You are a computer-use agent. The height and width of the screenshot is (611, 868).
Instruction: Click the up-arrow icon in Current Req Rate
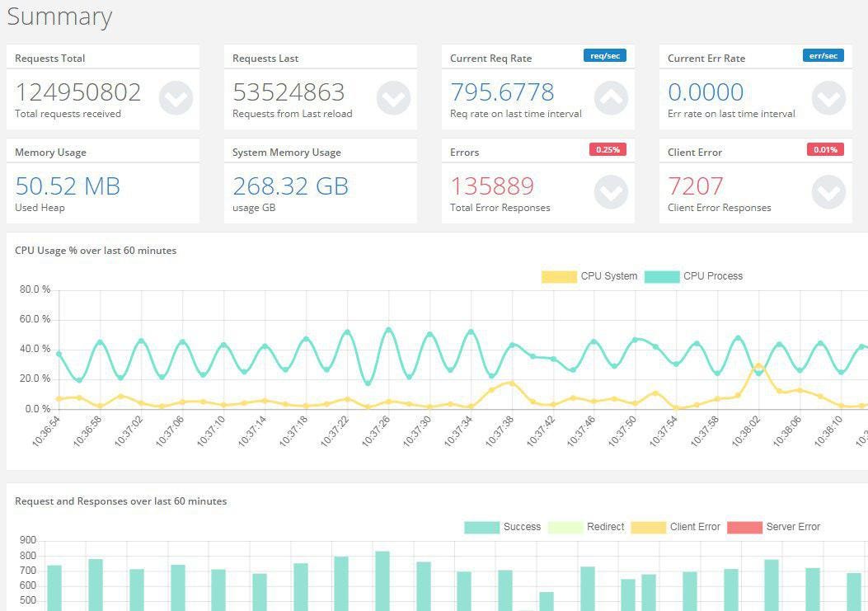(611, 98)
